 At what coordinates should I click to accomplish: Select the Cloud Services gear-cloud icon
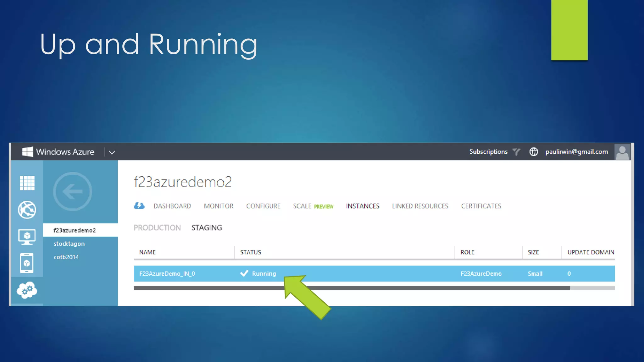coord(27,290)
